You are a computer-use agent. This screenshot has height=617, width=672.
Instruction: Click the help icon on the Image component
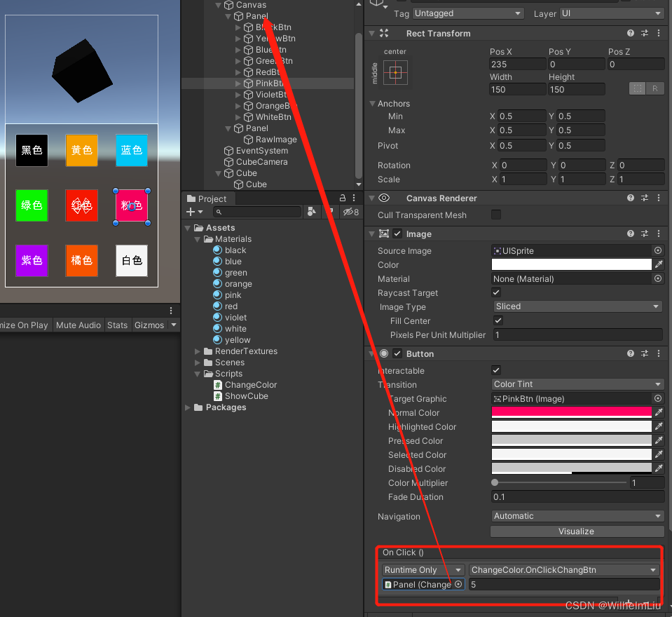pyautogui.click(x=630, y=233)
